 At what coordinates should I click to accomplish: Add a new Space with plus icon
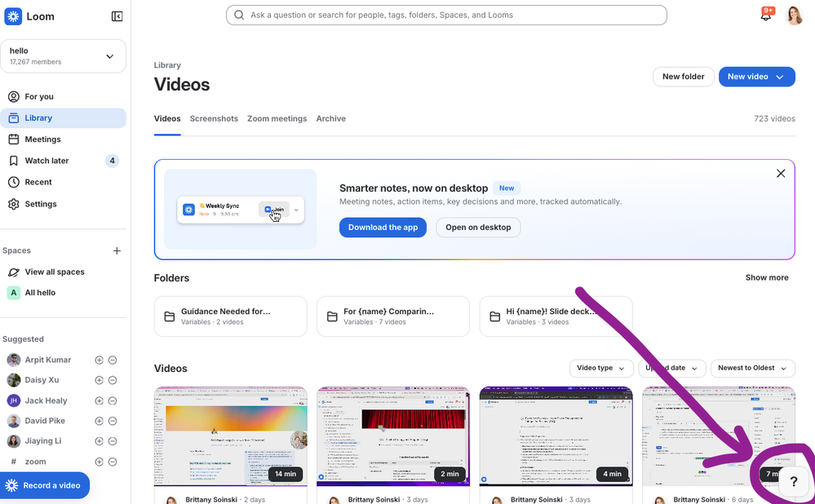(117, 251)
